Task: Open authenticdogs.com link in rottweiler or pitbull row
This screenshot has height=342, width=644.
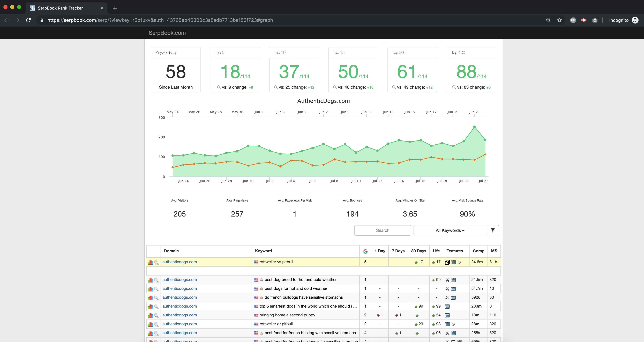Action: tap(179, 324)
